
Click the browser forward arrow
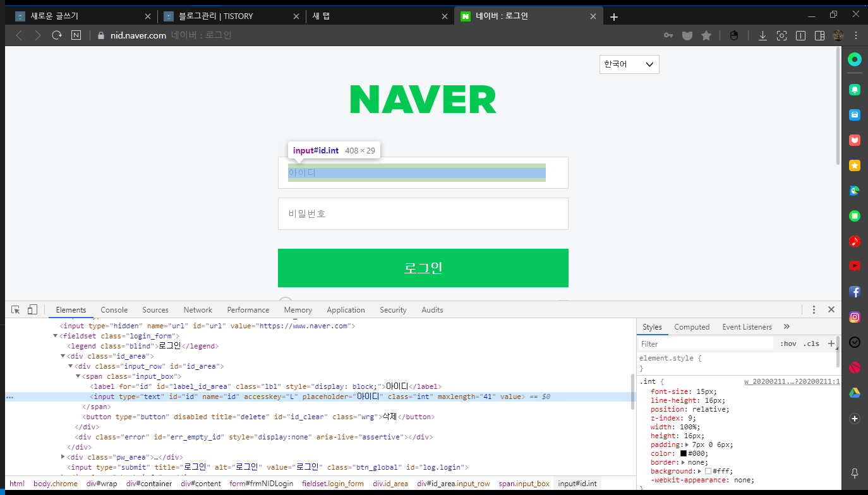point(38,35)
